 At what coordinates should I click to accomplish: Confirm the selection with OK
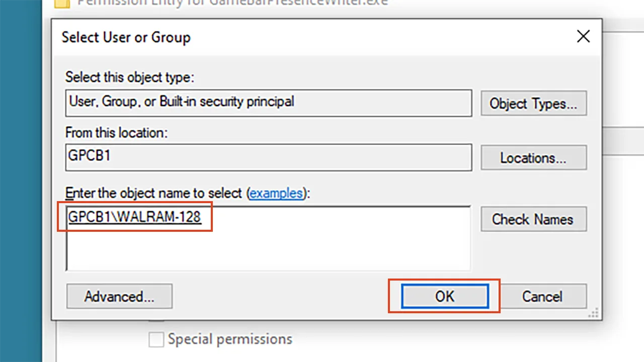click(445, 296)
